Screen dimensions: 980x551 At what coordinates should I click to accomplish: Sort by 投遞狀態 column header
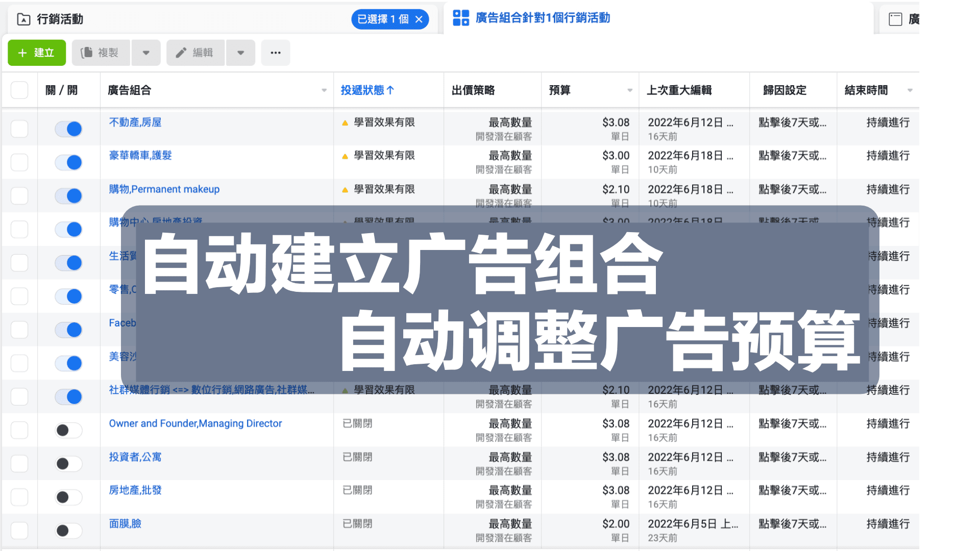coord(367,90)
